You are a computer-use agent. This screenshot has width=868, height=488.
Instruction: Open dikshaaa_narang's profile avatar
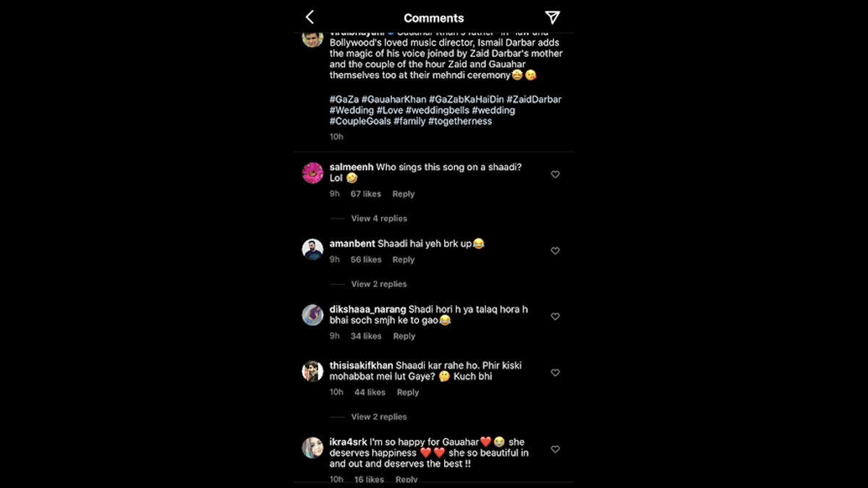click(312, 315)
